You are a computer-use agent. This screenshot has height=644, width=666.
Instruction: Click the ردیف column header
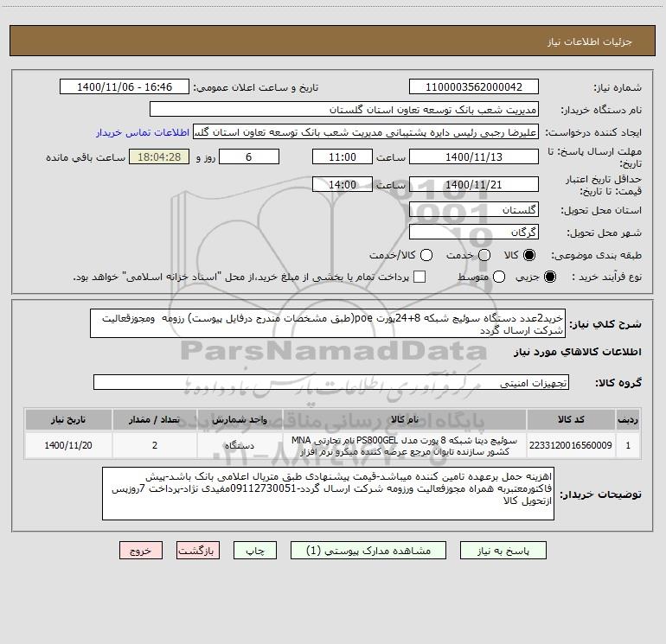click(628, 419)
